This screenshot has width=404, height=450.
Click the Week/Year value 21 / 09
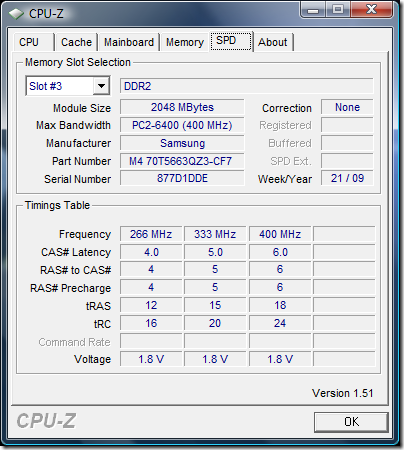pyautogui.click(x=347, y=178)
